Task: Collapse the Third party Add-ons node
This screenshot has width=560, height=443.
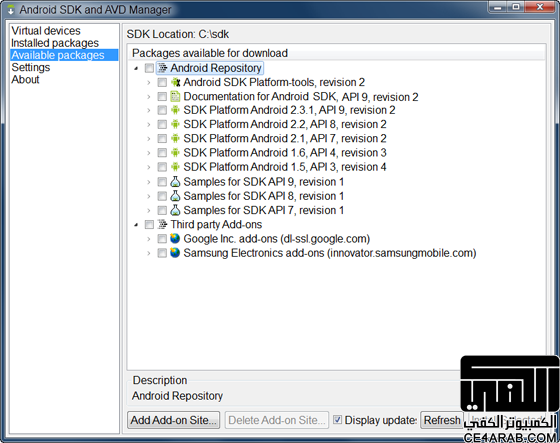Action: click(136, 225)
